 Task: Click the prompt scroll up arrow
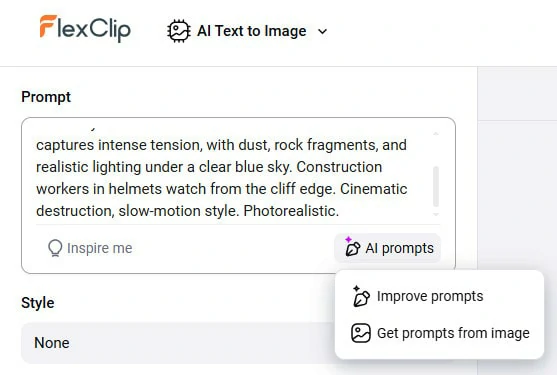pyautogui.click(x=436, y=134)
